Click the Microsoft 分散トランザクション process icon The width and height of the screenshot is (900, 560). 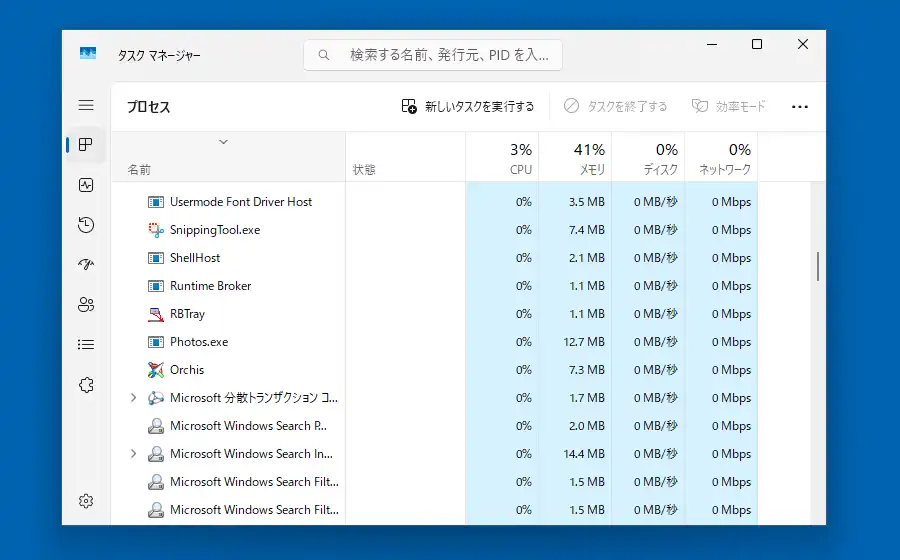pyautogui.click(x=156, y=398)
